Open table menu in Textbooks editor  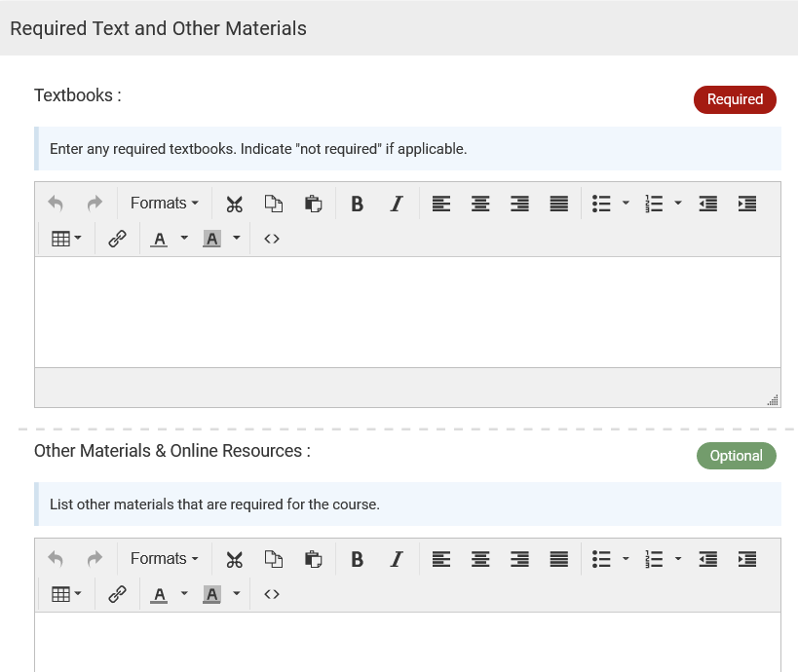click(66, 238)
